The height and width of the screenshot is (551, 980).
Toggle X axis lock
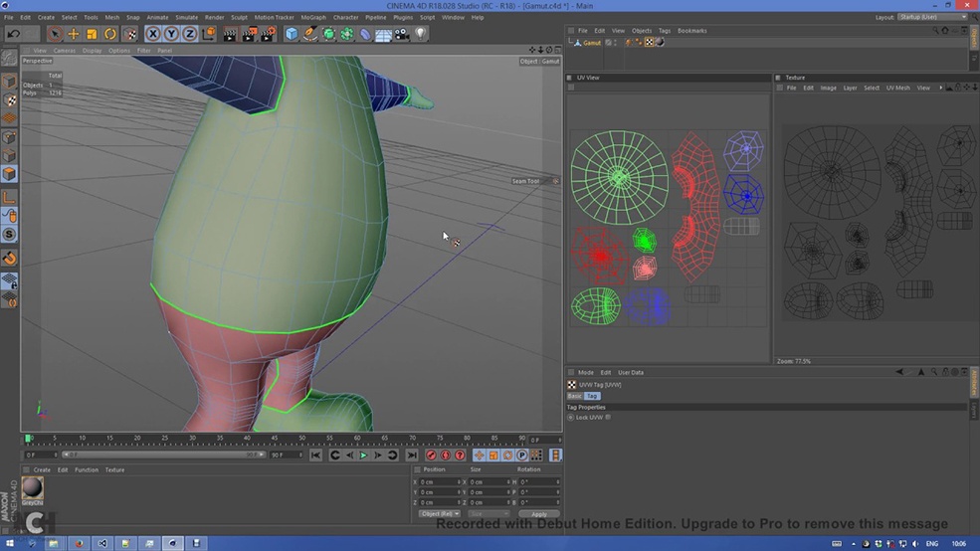coord(152,34)
